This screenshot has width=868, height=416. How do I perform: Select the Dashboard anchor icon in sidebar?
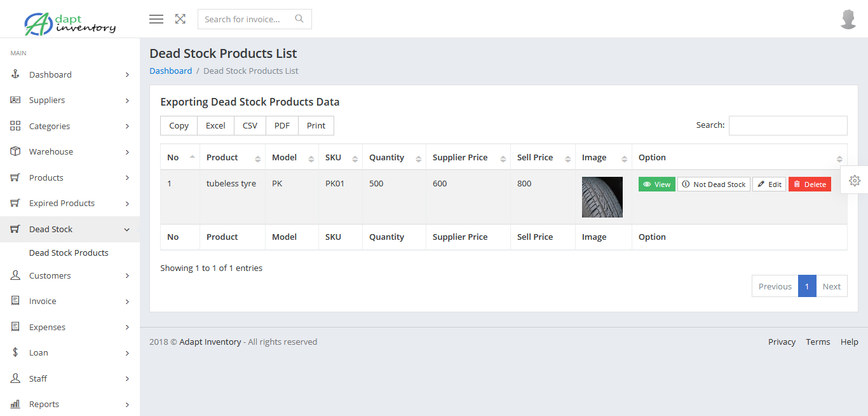15,74
